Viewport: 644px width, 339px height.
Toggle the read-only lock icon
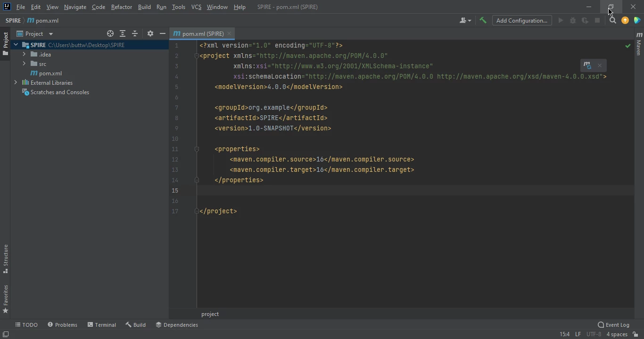(636, 334)
